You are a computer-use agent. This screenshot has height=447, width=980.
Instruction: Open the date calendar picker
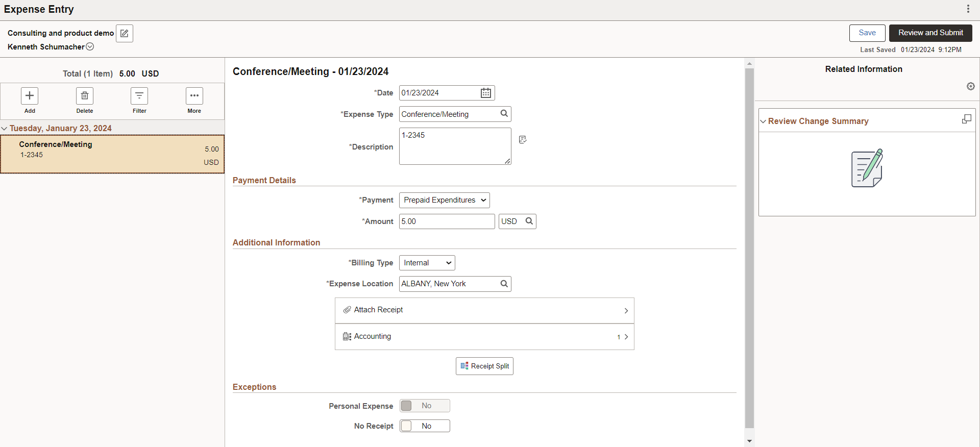coord(486,93)
